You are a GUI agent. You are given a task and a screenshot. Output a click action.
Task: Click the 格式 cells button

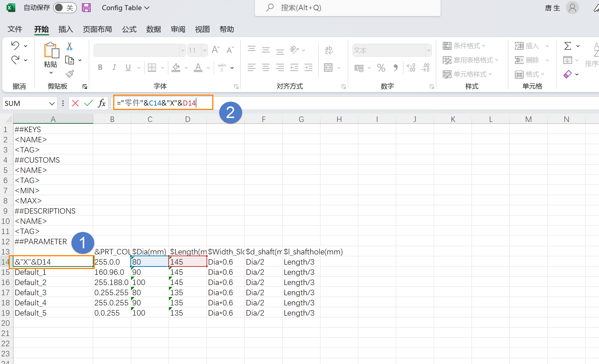pos(527,74)
